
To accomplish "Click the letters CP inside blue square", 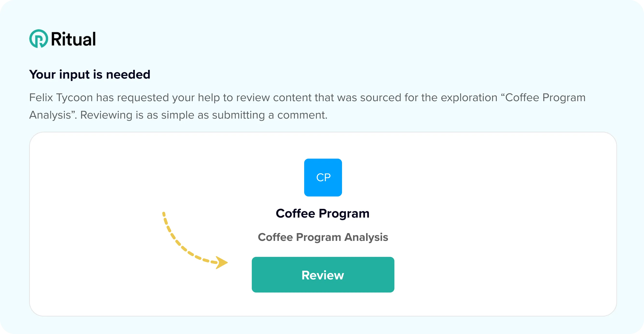I will [323, 178].
